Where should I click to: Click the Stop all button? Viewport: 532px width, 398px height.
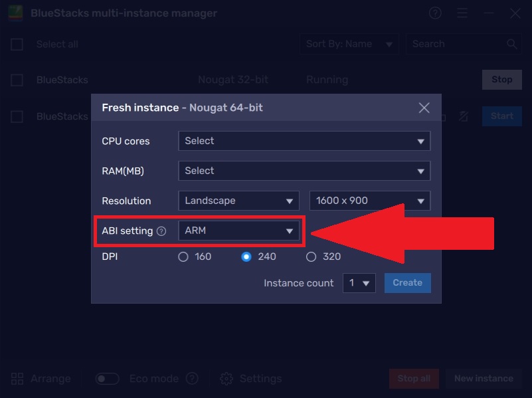click(414, 378)
